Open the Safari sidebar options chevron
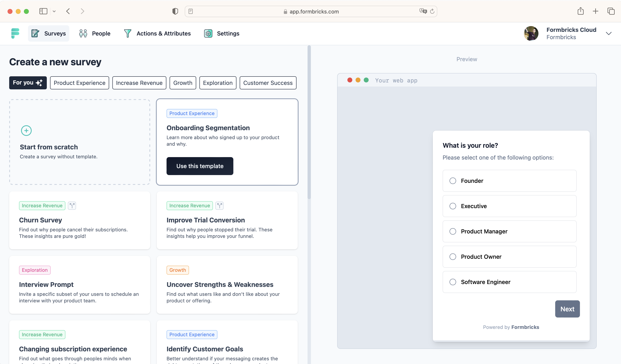The height and width of the screenshot is (364, 621). click(54, 11)
